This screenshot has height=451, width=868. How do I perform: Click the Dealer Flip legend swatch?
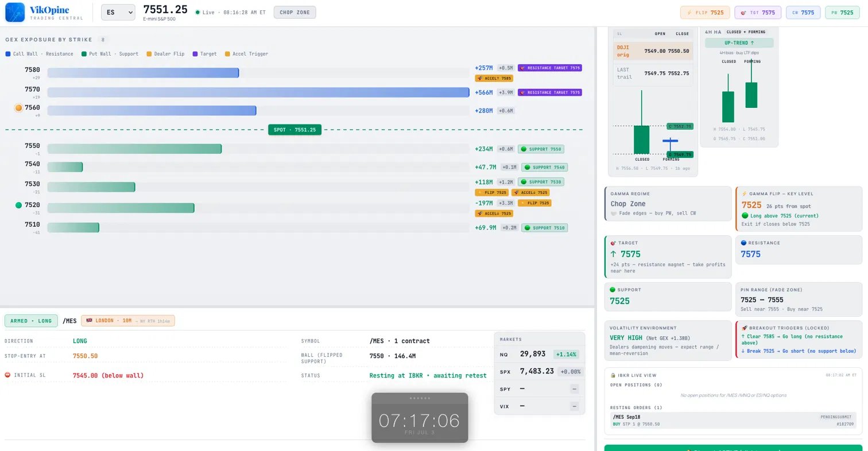click(x=149, y=54)
